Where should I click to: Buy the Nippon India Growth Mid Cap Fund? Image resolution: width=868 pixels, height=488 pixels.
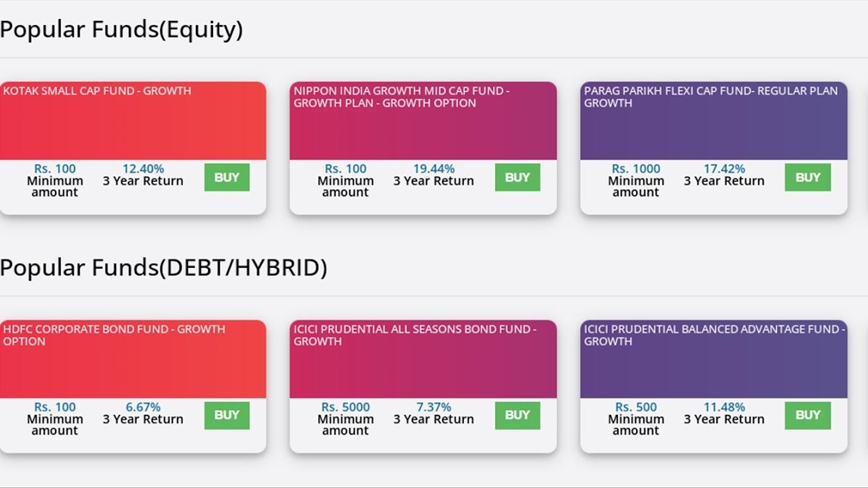[x=517, y=178]
